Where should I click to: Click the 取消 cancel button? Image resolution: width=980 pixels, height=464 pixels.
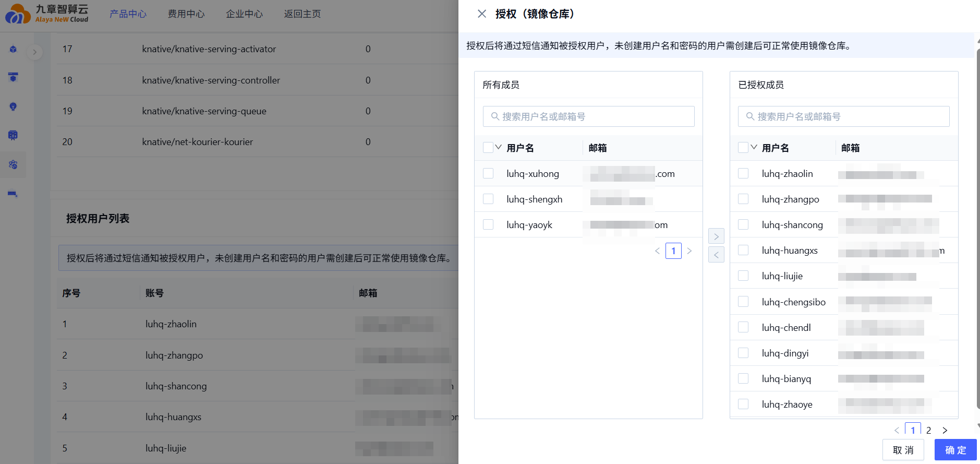tap(903, 450)
